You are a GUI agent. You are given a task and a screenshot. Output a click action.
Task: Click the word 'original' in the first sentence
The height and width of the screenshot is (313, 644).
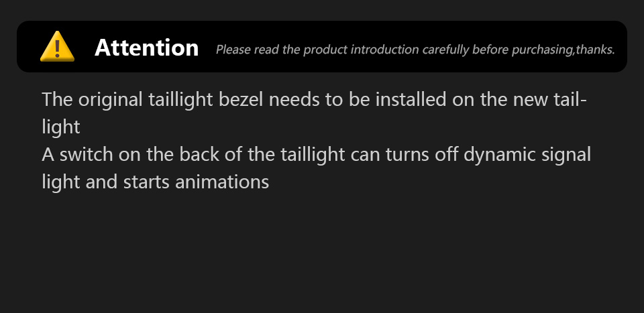point(111,100)
